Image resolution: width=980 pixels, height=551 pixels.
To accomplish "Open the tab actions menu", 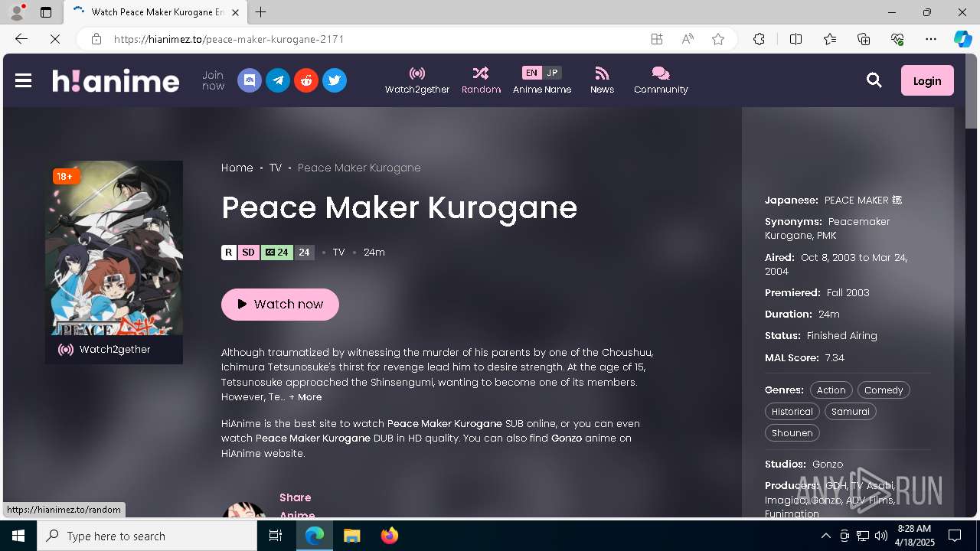I will click(46, 12).
